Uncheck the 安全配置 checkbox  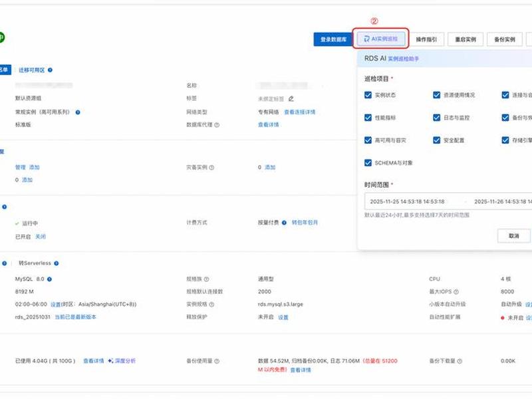[437, 140]
